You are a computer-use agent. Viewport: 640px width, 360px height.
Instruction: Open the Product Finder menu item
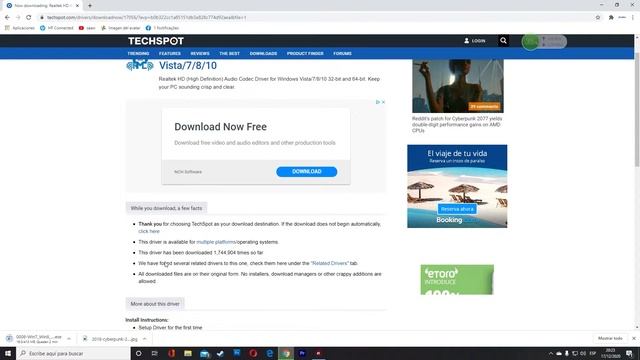[x=305, y=53]
